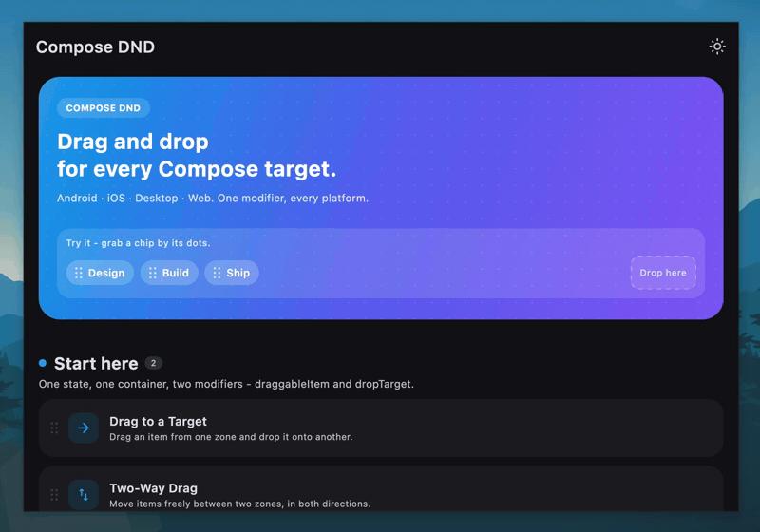Click 'Move items freely between two zones' text
Screen dimensions: 760x532
240,503
